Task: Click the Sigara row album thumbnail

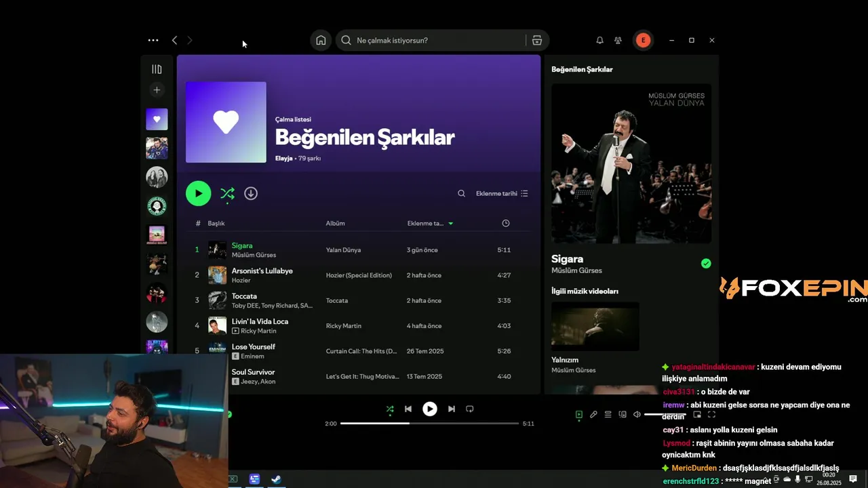Action: (217, 249)
